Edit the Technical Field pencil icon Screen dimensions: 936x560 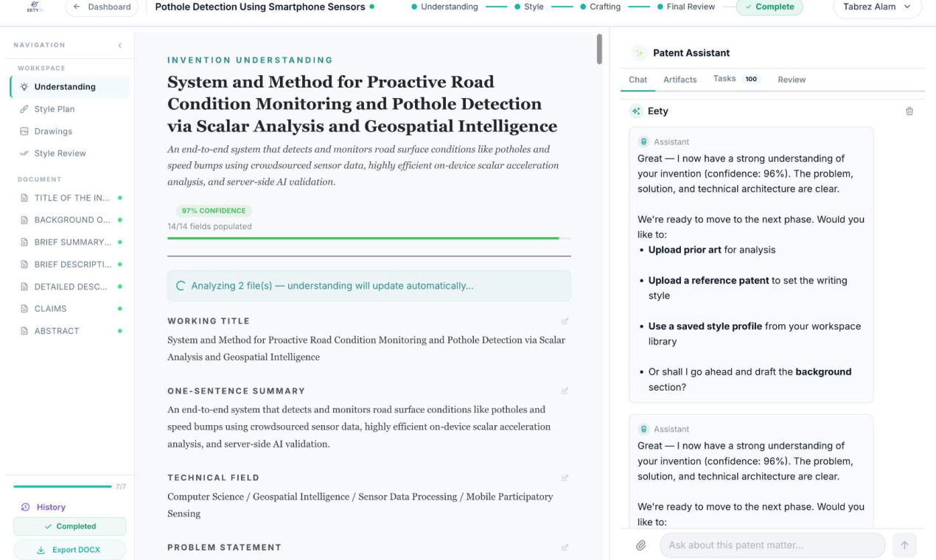[x=565, y=478]
